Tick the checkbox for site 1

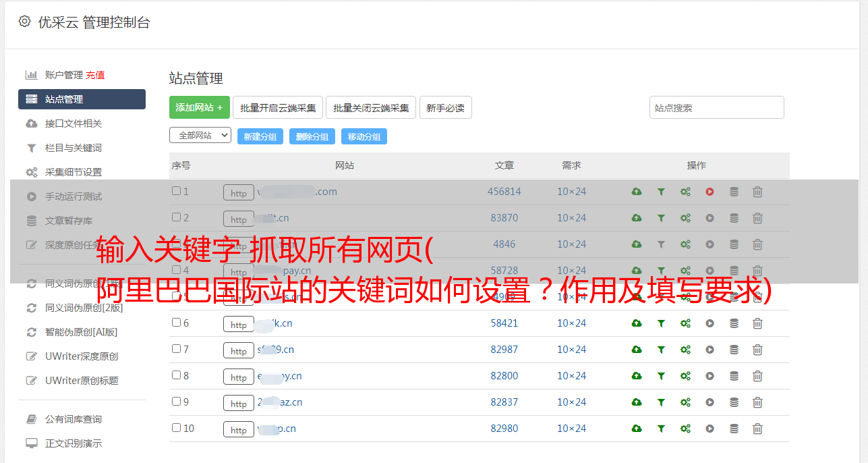click(x=176, y=191)
